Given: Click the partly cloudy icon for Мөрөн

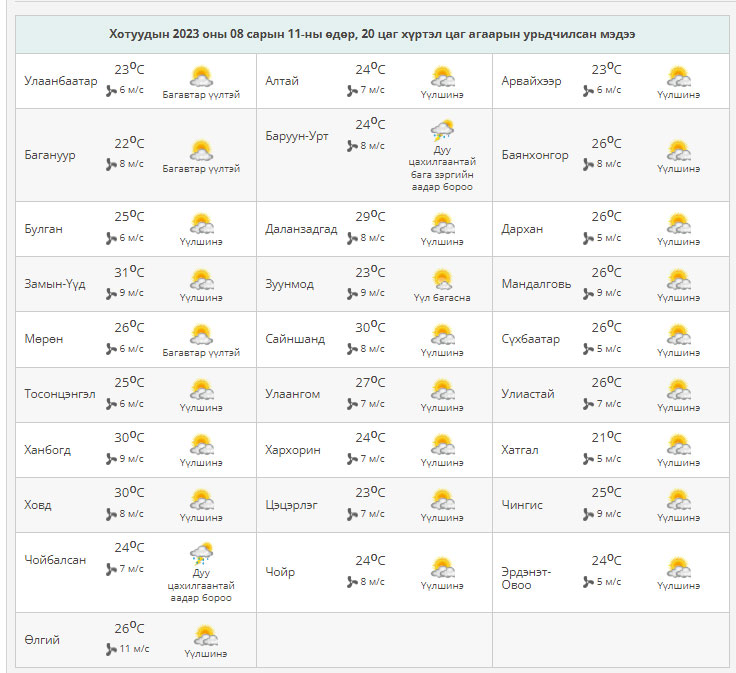Looking at the screenshot, I should pyautogui.click(x=201, y=334).
